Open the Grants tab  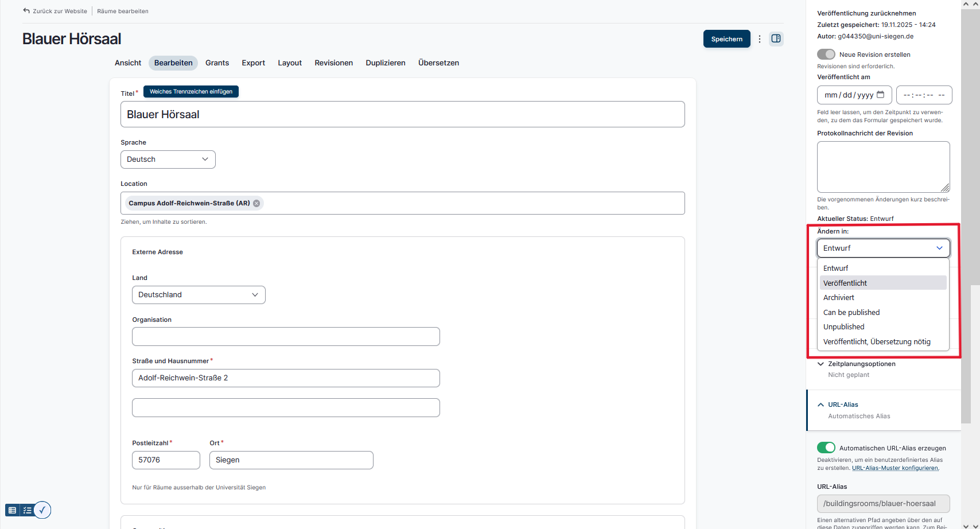pyautogui.click(x=217, y=63)
